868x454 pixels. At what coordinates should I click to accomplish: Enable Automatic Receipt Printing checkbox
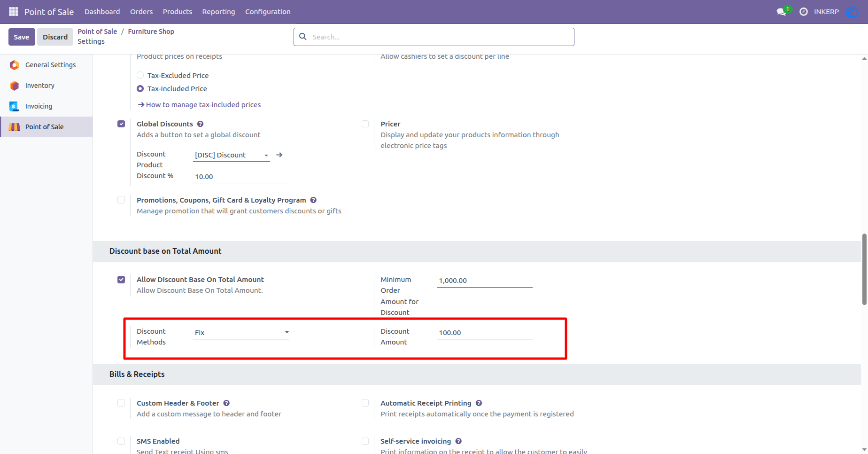[365, 403]
